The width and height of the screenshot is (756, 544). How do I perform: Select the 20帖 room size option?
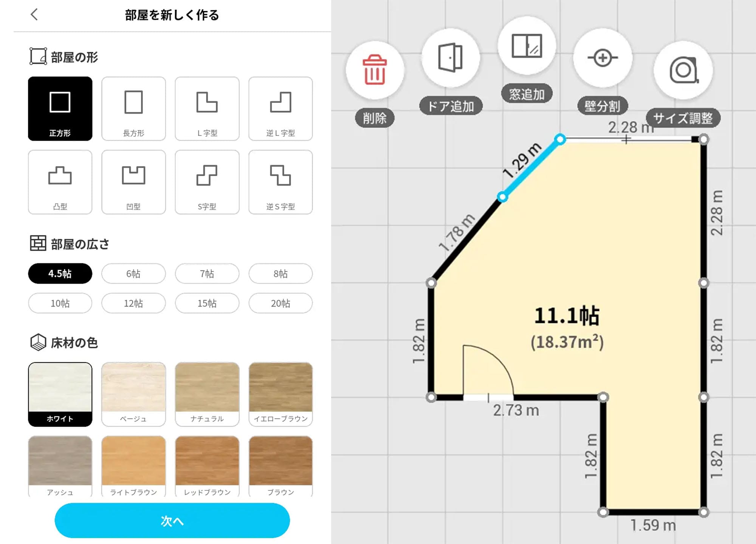[x=280, y=303]
